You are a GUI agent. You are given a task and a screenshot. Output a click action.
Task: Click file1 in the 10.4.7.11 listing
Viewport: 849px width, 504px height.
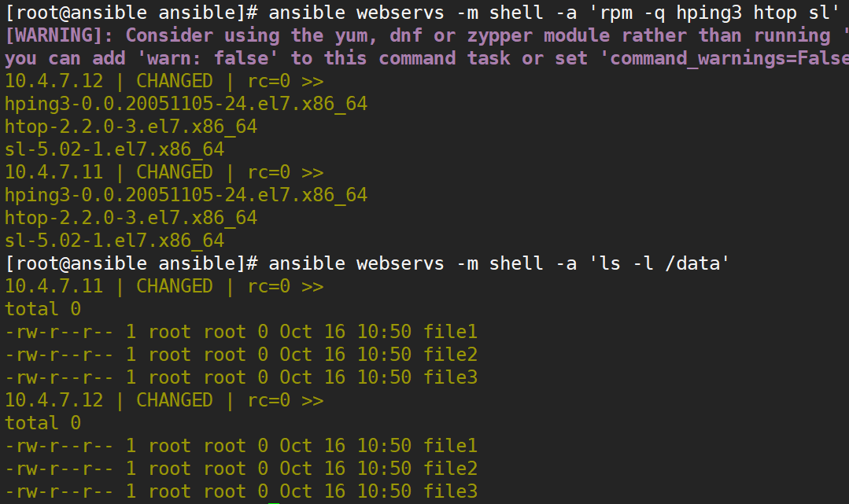tap(450, 332)
